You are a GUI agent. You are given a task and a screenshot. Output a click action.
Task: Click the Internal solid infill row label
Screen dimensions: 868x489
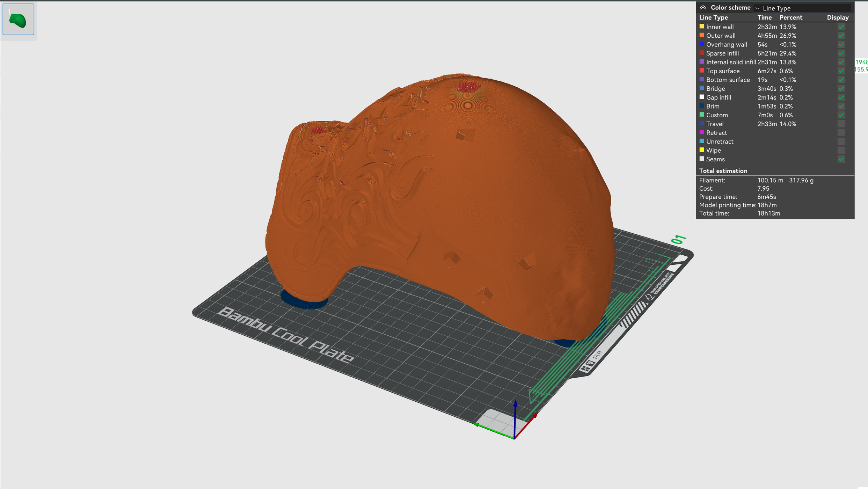731,62
